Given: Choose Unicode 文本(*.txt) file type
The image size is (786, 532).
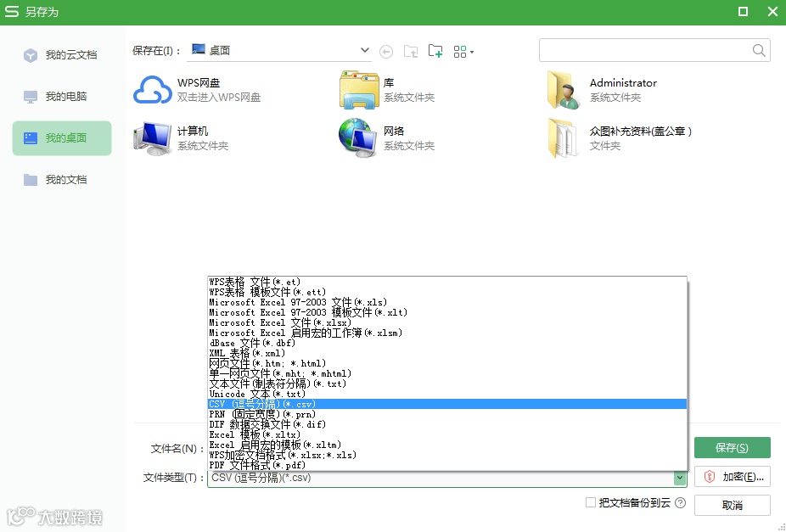Looking at the screenshot, I should (447, 394).
